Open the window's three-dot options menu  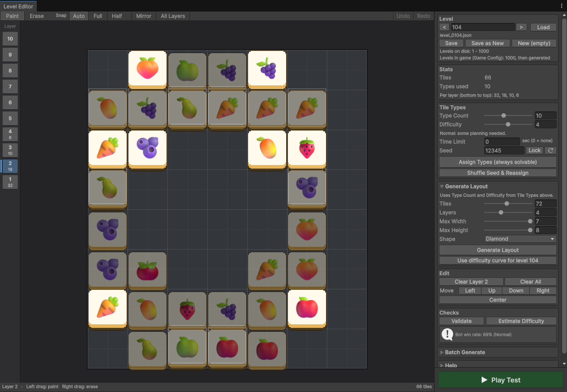[562, 6]
